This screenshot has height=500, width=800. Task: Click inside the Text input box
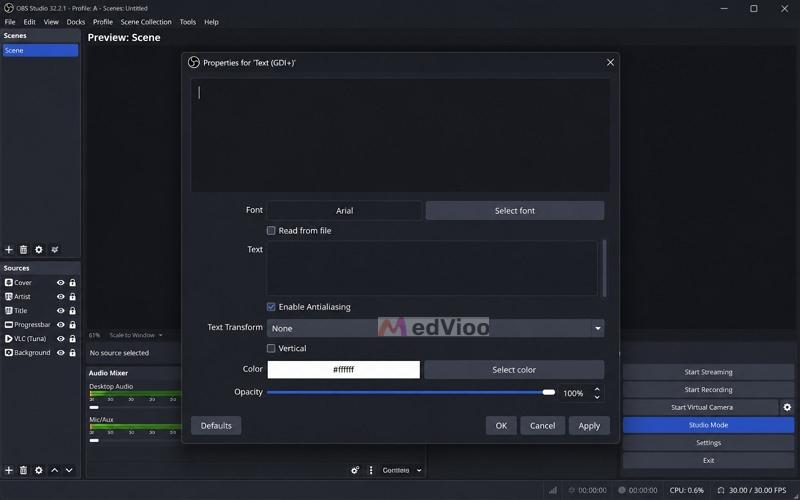click(x=432, y=268)
